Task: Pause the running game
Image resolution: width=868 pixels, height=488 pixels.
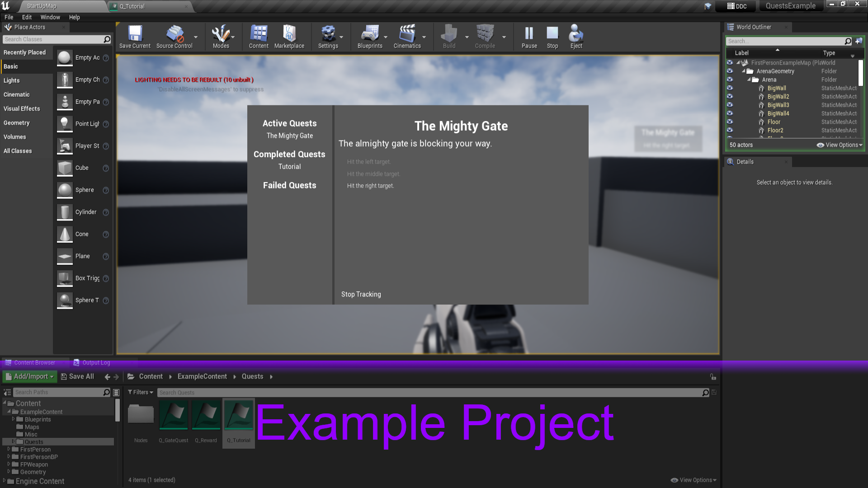Action: [528, 36]
